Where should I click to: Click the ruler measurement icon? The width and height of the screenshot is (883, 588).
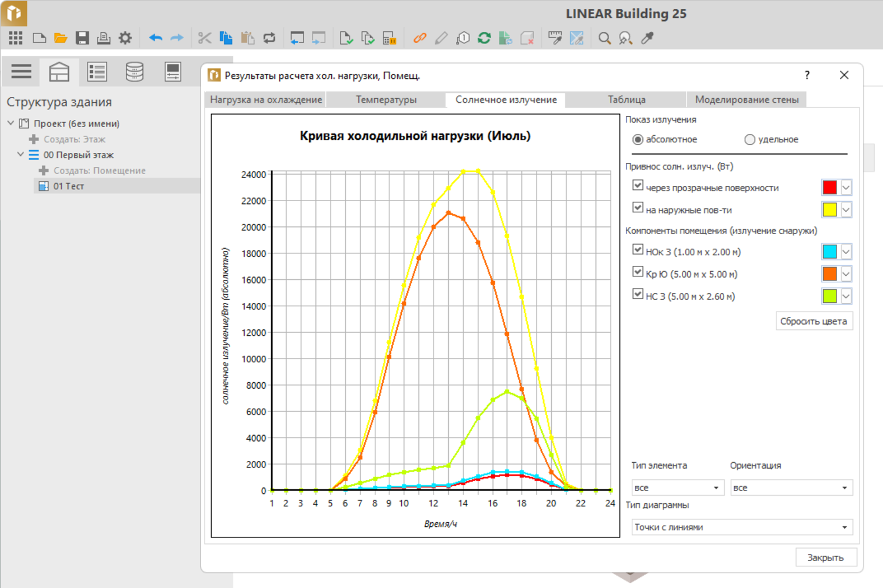(x=555, y=38)
